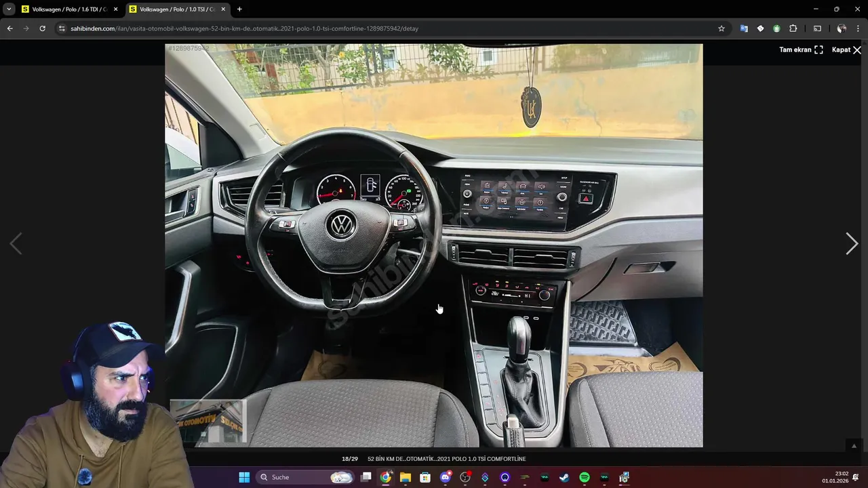View site information icon in address bar
The width and height of the screenshot is (868, 488).
point(62,28)
